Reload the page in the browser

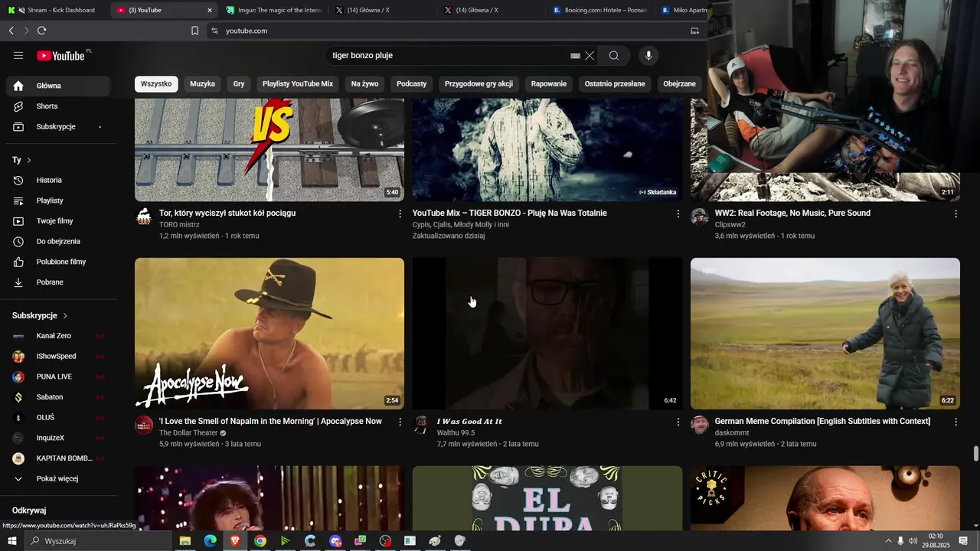41,31
